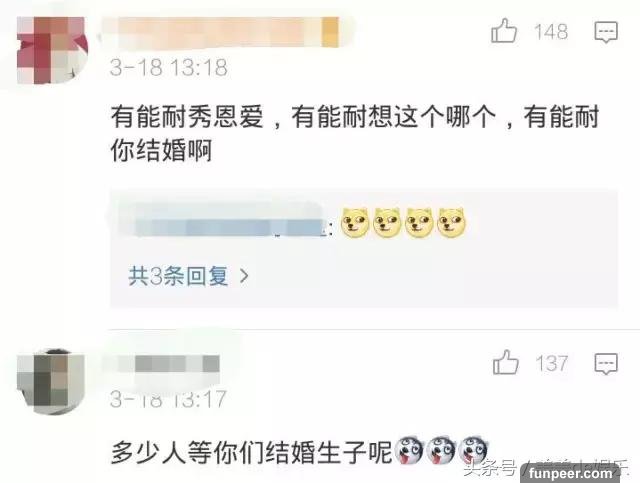
Task: Open reply icon on first comment
Action: [606, 32]
